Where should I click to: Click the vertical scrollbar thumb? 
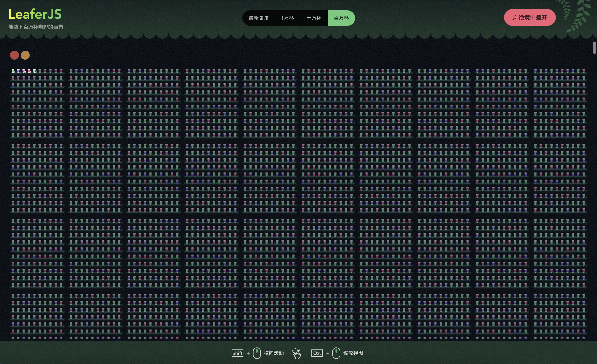pyautogui.click(x=594, y=48)
